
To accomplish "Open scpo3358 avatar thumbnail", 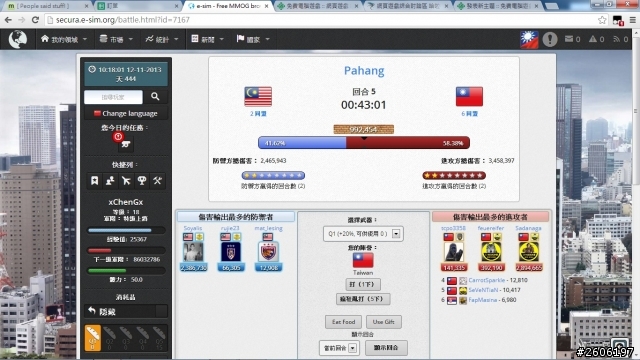I will (x=453, y=252).
